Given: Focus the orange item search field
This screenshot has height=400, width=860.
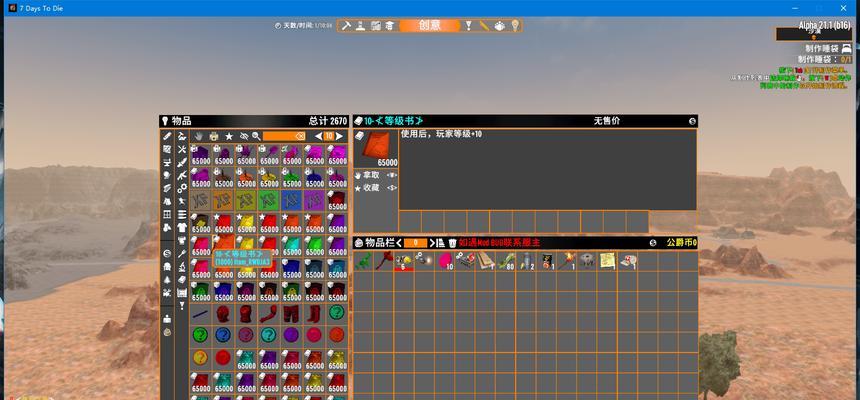Looking at the screenshot, I should point(284,136).
